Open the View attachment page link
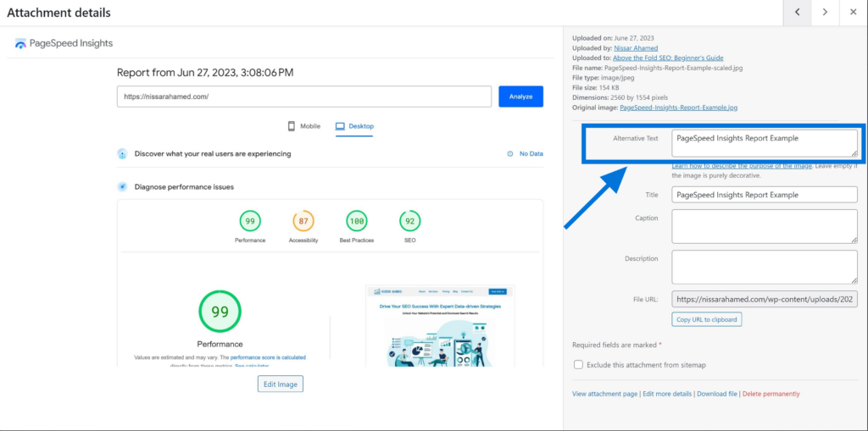The width and height of the screenshot is (868, 431). [x=604, y=394]
